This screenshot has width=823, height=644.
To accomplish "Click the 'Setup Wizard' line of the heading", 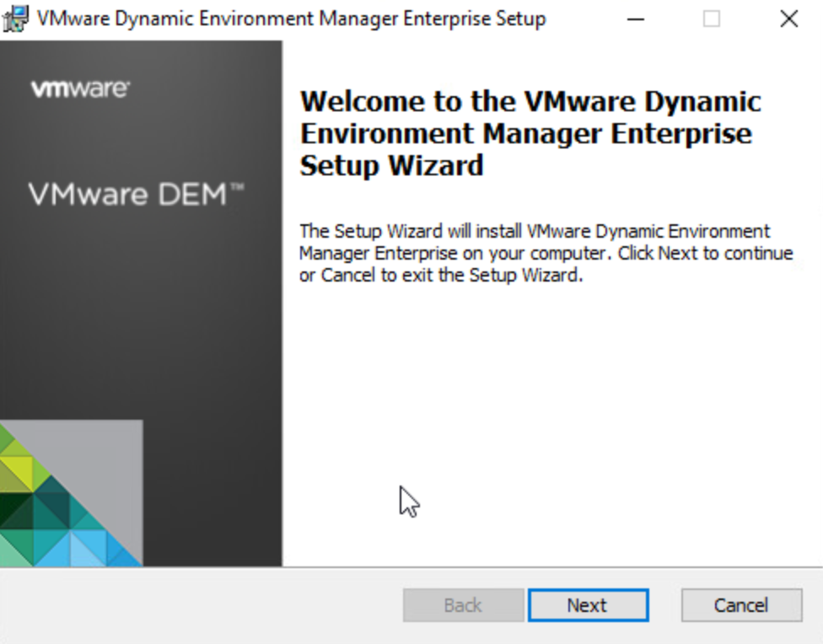I will [391, 165].
